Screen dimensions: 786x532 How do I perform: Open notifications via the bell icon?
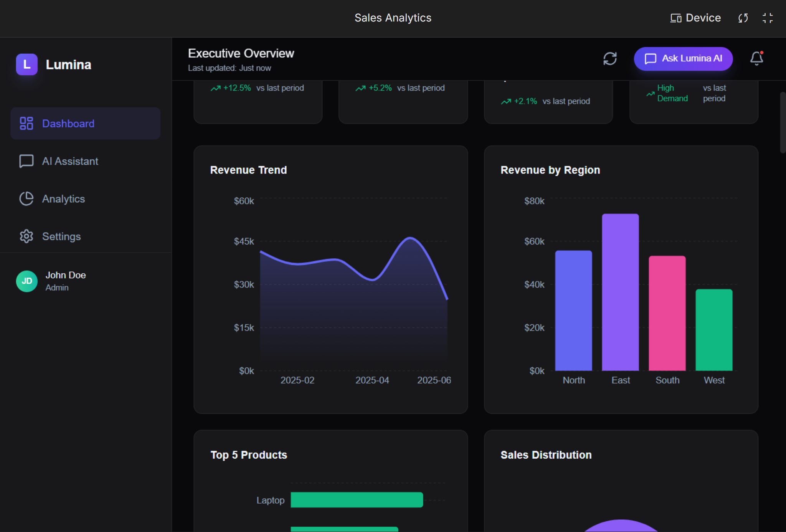click(756, 59)
